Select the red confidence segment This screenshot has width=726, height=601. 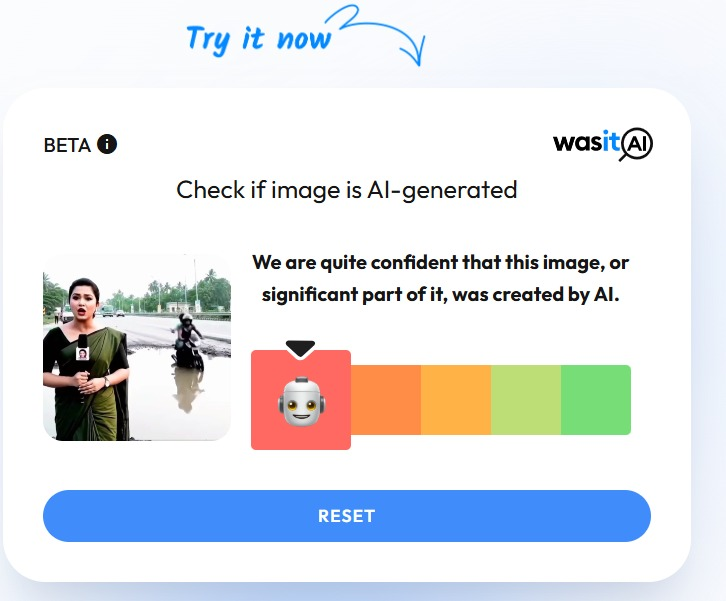click(301, 400)
